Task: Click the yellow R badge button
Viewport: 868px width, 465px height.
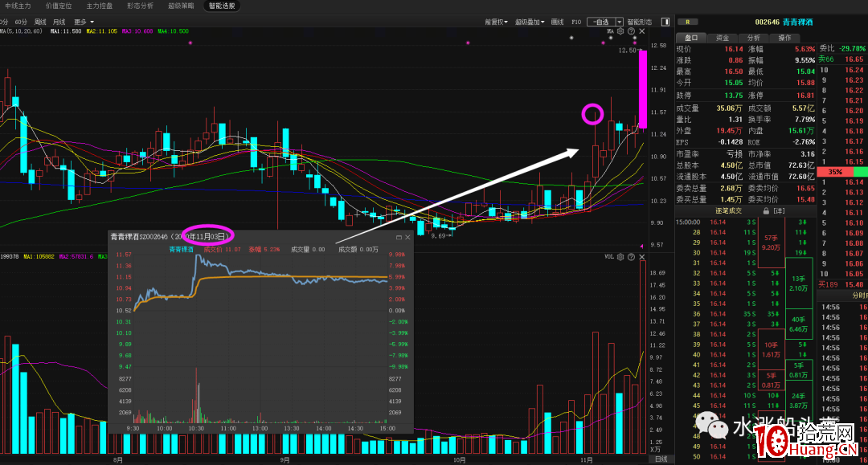Action: click(x=688, y=22)
